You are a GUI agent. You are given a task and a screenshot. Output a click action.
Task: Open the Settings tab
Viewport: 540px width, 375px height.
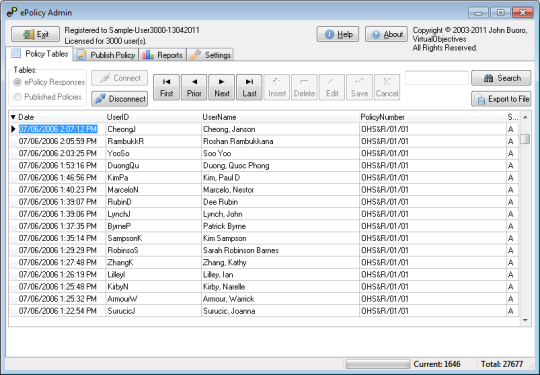point(210,55)
